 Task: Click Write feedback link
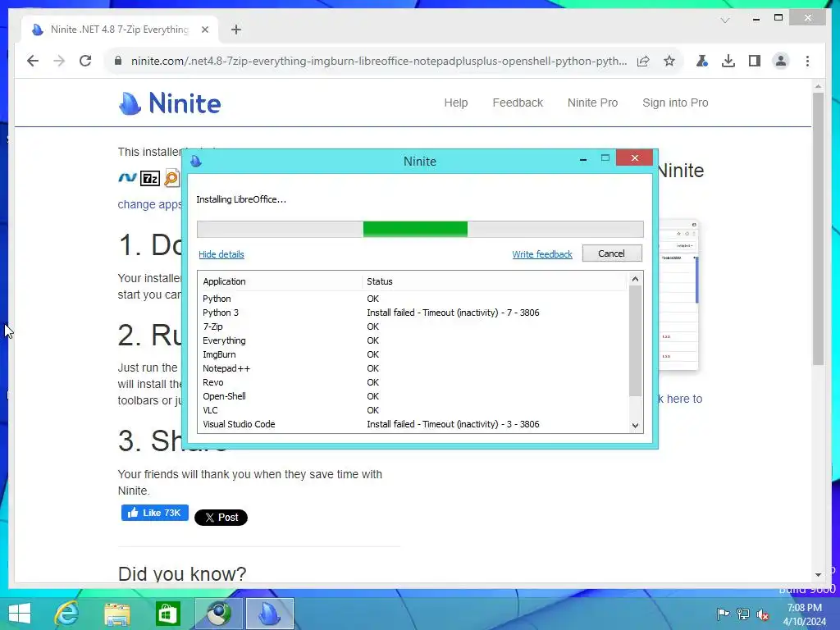coord(542,254)
